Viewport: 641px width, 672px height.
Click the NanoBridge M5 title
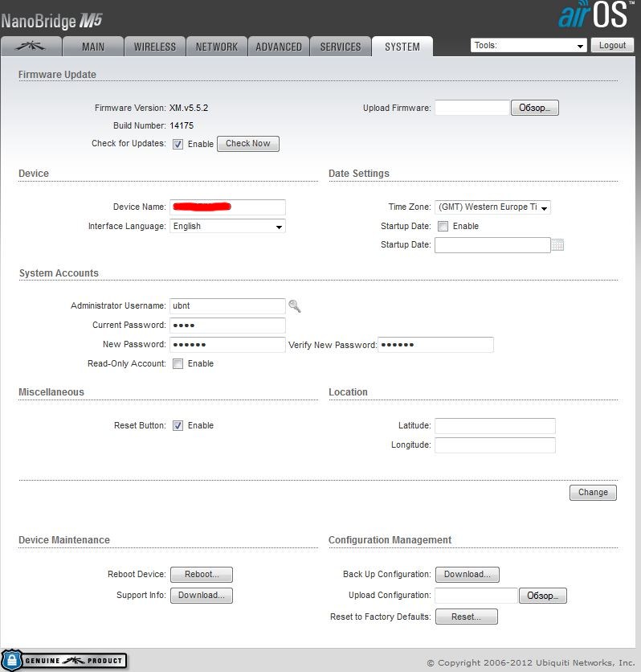point(52,21)
